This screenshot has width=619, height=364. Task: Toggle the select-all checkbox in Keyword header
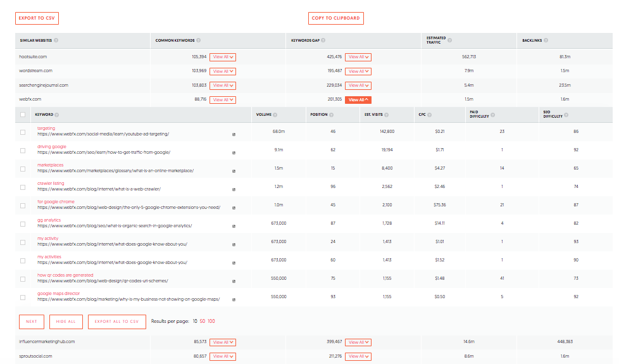(x=23, y=115)
